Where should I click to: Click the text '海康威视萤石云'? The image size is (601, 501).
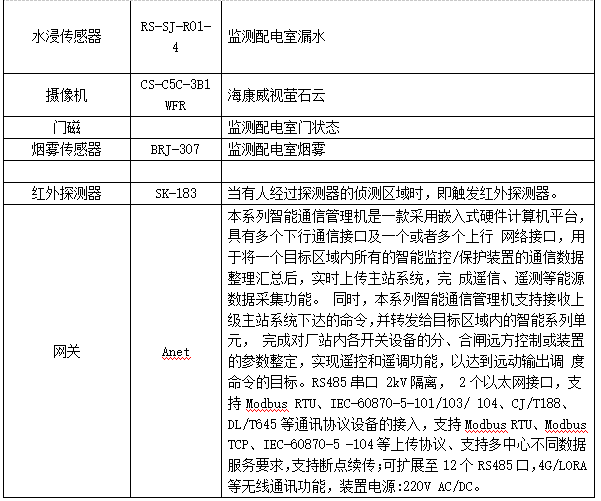276,95
